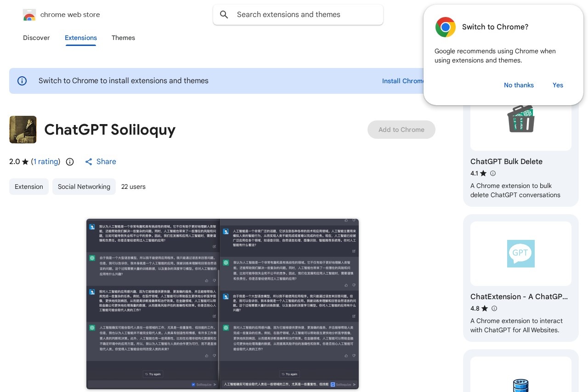Viewport: 588px width, 392px height.
Task: Click the Share icon for ChatGPT Soliloquy
Action: pyautogui.click(x=89, y=162)
